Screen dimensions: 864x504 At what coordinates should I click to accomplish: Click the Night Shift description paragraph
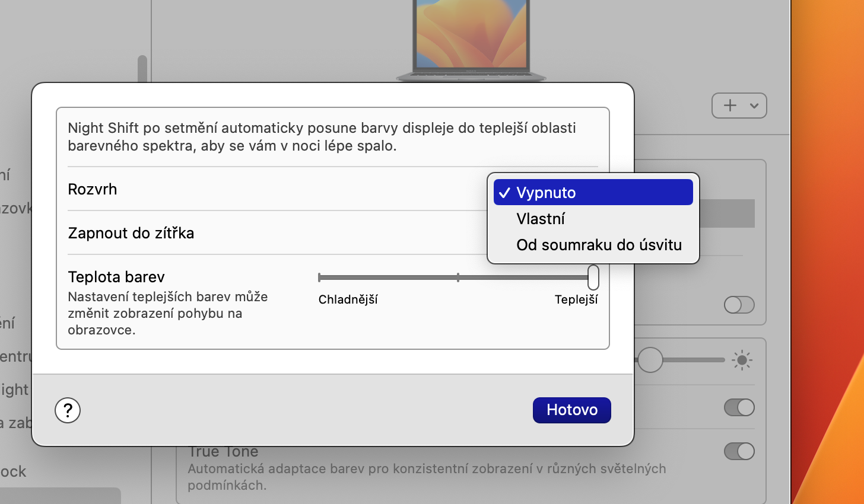[x=322, y=137]
